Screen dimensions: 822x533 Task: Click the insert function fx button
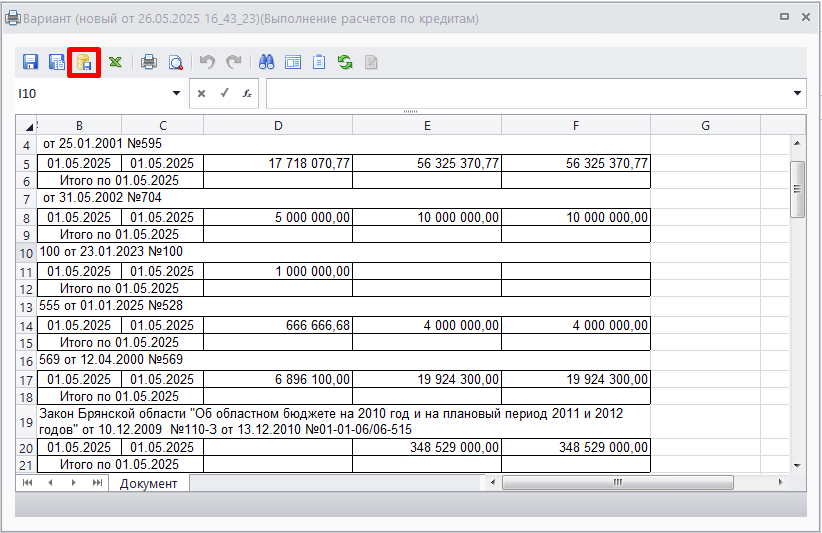pyautogui.click(x=247, y=93)
